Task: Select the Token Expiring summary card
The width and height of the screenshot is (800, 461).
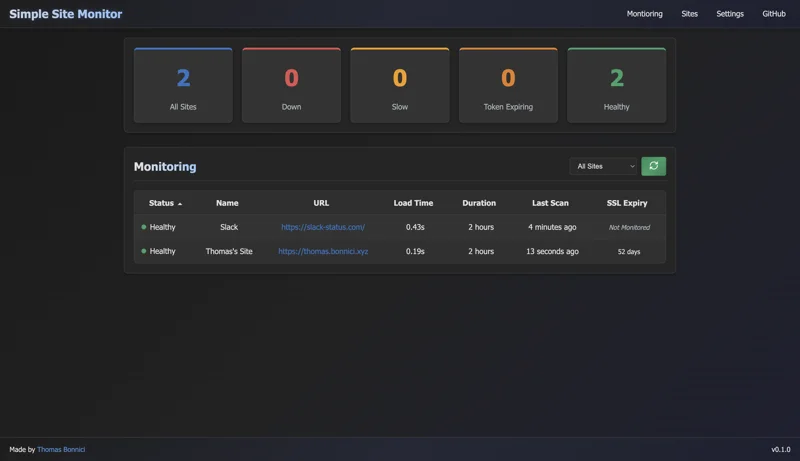Action: (508, 86)
